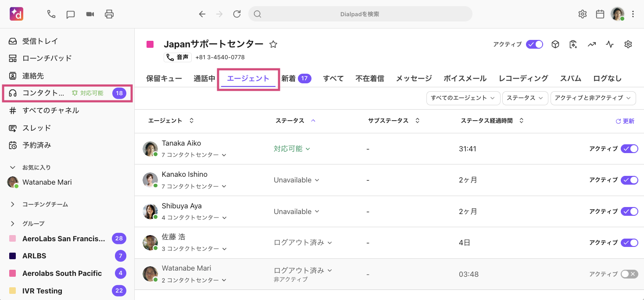Turn off アクティブ toggle for Tanaka Aiko
644x300 pixels.
(x=630, y=149)
